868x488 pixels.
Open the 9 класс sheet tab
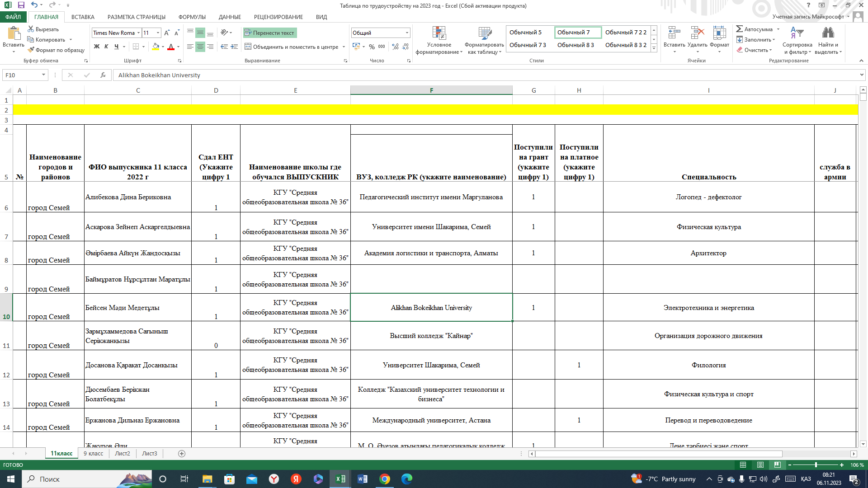[x=93, y=454]
